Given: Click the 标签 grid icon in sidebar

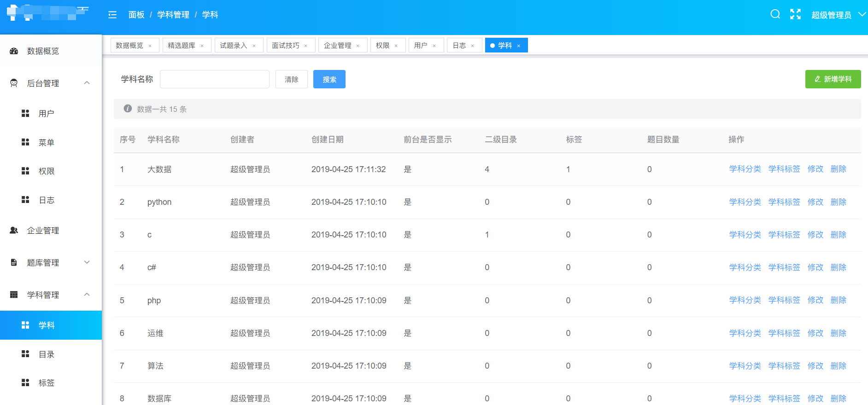Looking at the screenshot, I should tap(25, 382).
